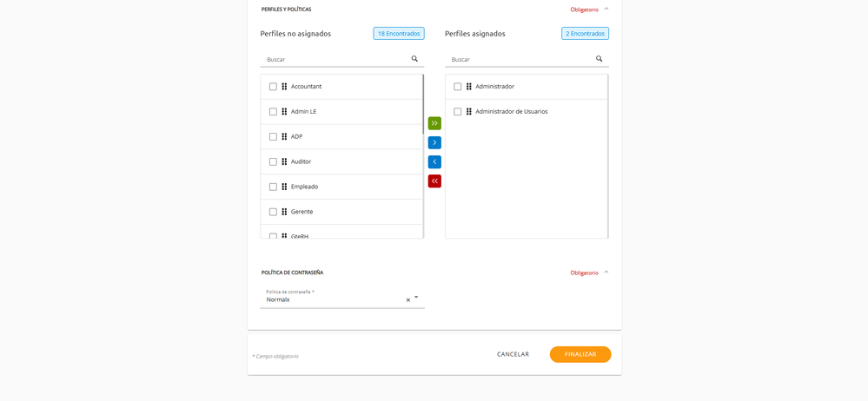The height and width of the screenshot is (401, 868).
Task: Select the Admin LE profile item
Action: click(x=303, y=112)
